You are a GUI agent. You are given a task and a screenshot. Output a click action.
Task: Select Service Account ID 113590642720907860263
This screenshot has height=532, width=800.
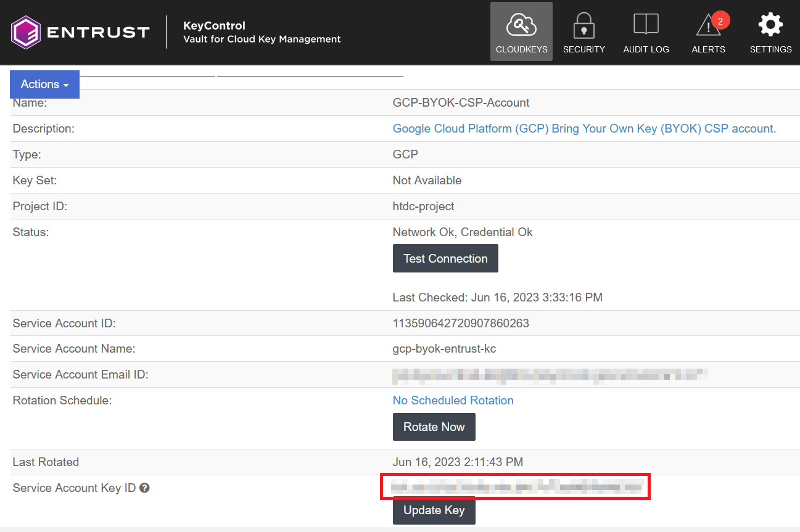pos(461,323)
